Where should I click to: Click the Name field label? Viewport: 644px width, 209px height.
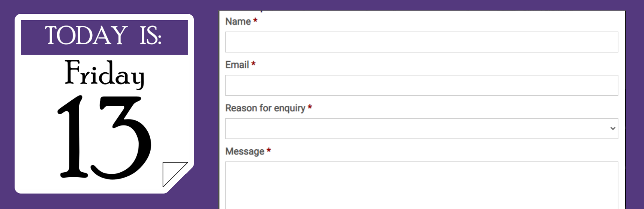point(238,22)
